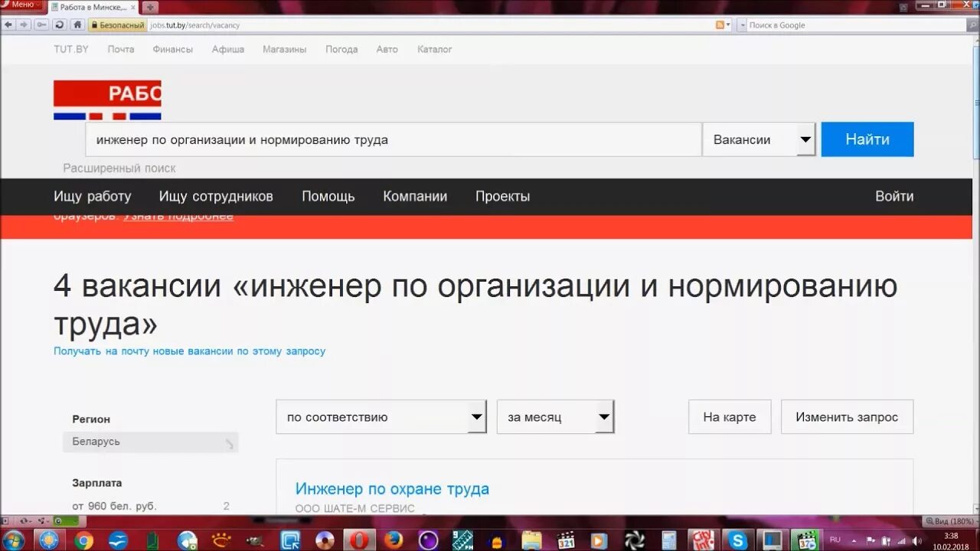Go to the browser Home icon

click(x=77, y=24)
